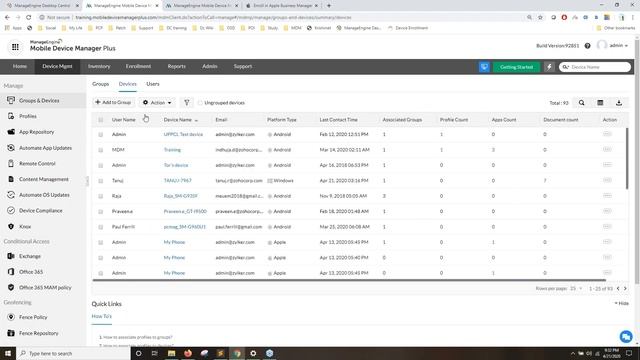Screen dimensions: 640x360
Task: Switch to the Groups tab
Action: [x=100, y=84]
